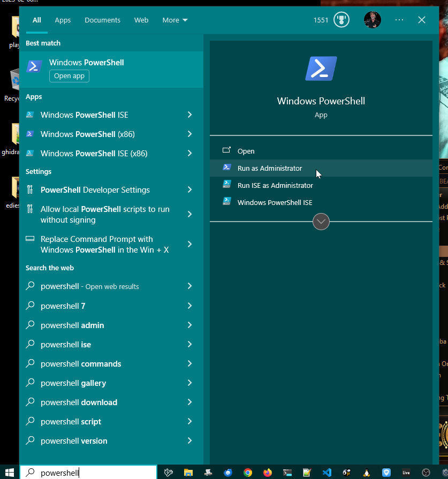Click the Windows PowerShell best match icon
Image resolution: width=448 pixels, height=479 pixels.
[x=34, y=66]
